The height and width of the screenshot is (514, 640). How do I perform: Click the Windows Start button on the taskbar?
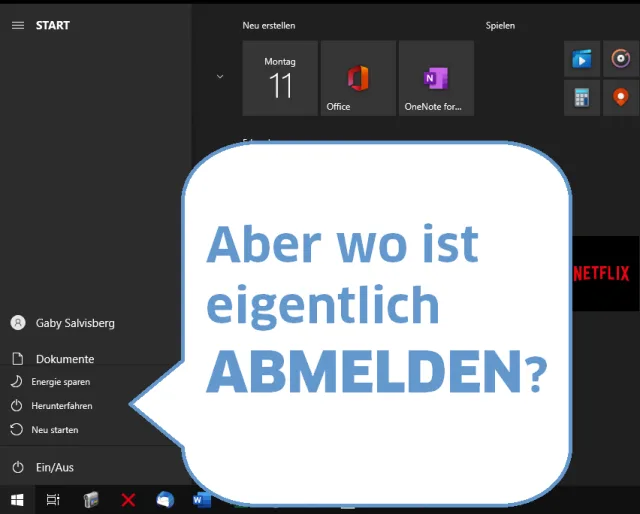17,499
